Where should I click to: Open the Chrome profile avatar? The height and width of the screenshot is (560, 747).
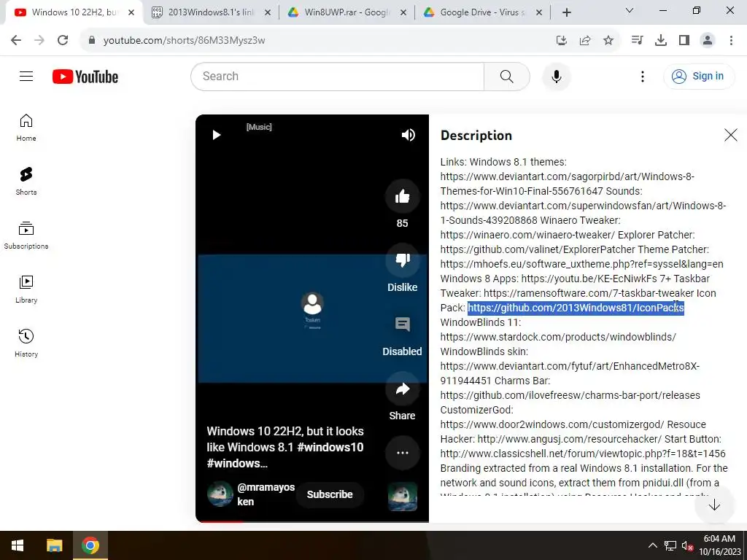point(708,41)
